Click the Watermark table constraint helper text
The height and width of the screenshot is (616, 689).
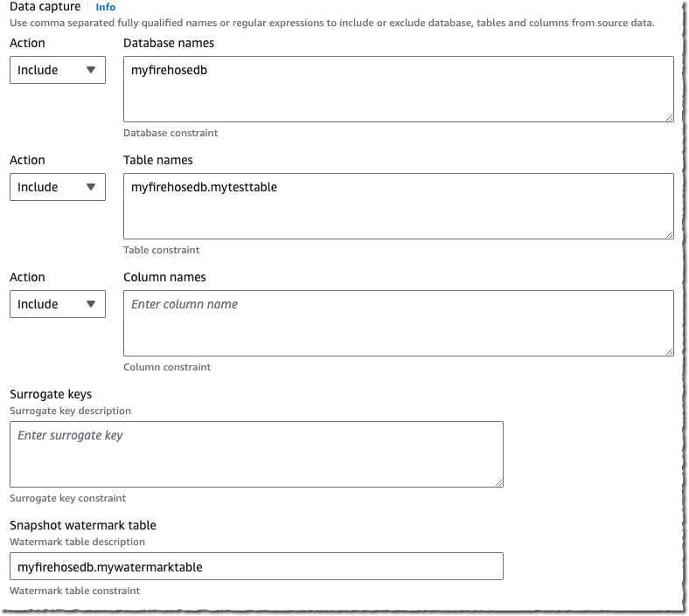(74, 591)
